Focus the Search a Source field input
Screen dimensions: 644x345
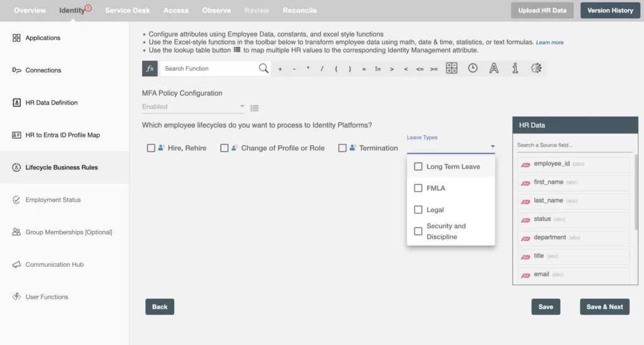coord(574,145)
